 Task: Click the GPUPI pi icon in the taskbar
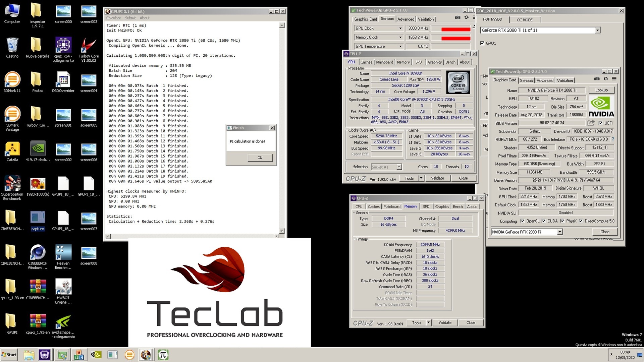click(163, 355)
